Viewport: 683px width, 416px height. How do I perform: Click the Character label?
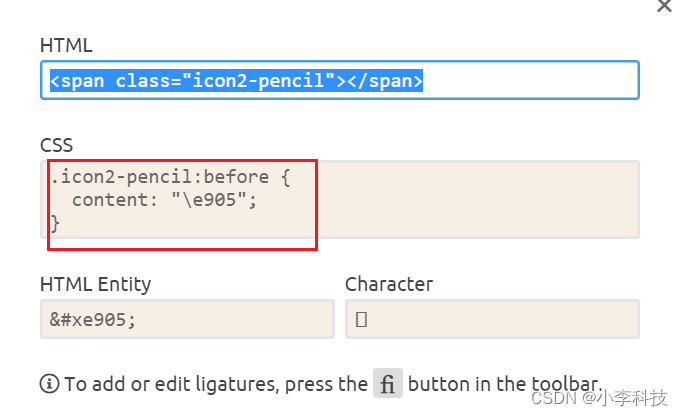point(389,284)
